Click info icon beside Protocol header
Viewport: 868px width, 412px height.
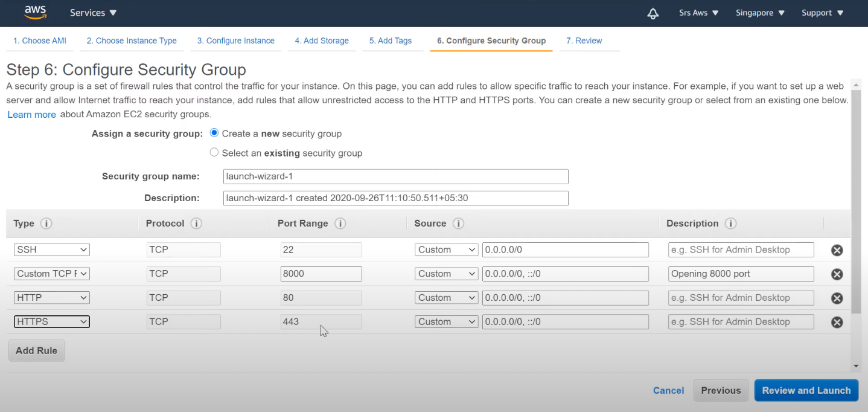coord(196,224)
